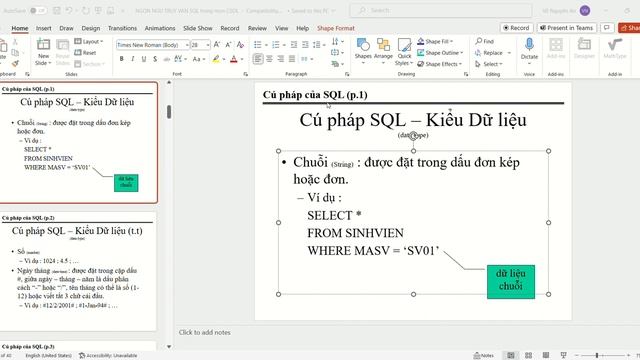Switch to Normal view in status bar
The width and height of the screenshot is (640, 360).
[x=511, y=356]
